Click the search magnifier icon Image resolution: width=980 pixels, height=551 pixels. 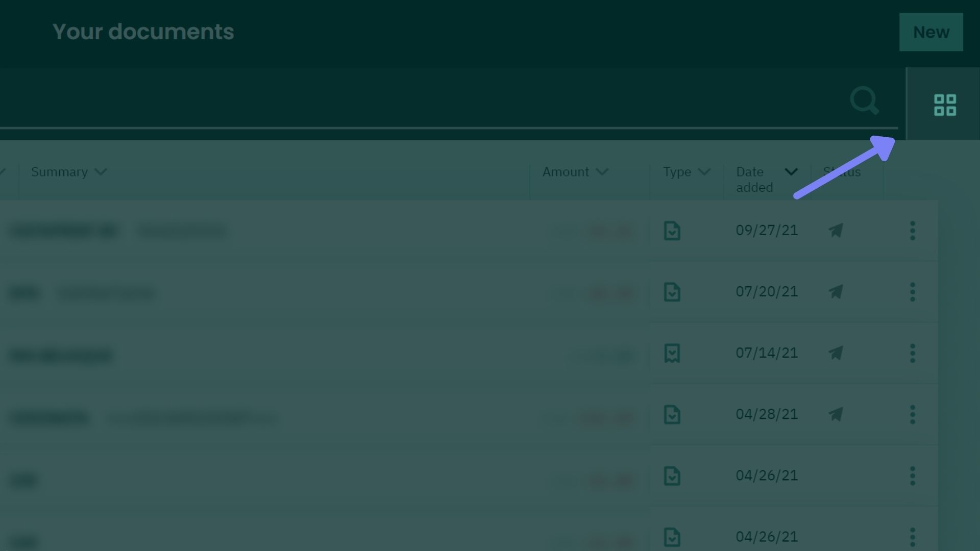click(x=864, y=101)
